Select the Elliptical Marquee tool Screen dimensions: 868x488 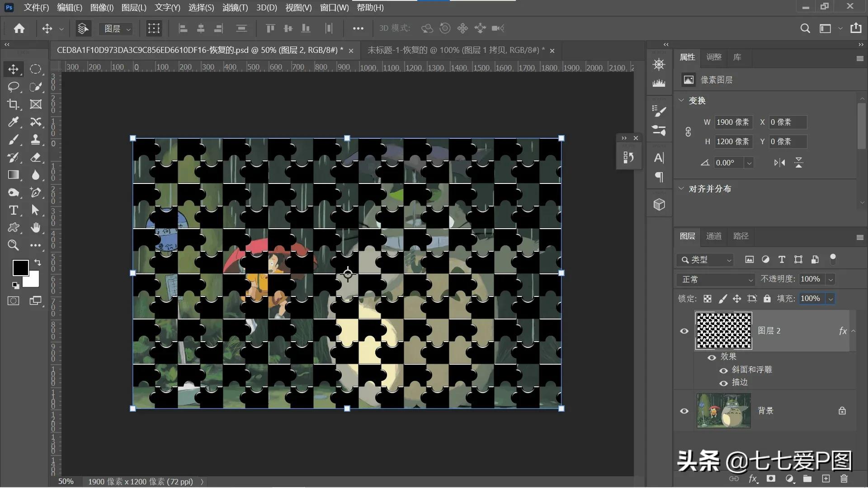click(x=36, y=69)
